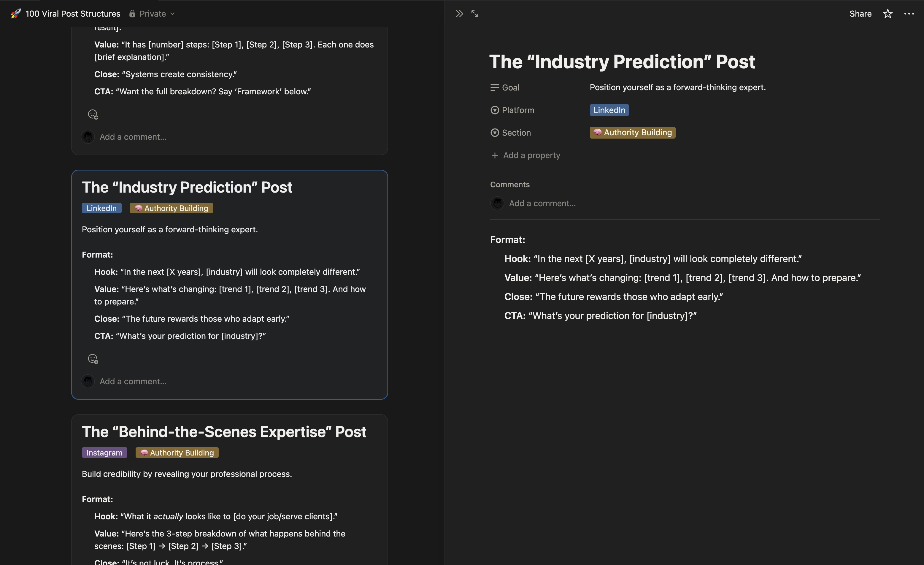Click the Goal property icon
Image resolution: width=924 pixels, height=565 pixels.
pos(495,88)
